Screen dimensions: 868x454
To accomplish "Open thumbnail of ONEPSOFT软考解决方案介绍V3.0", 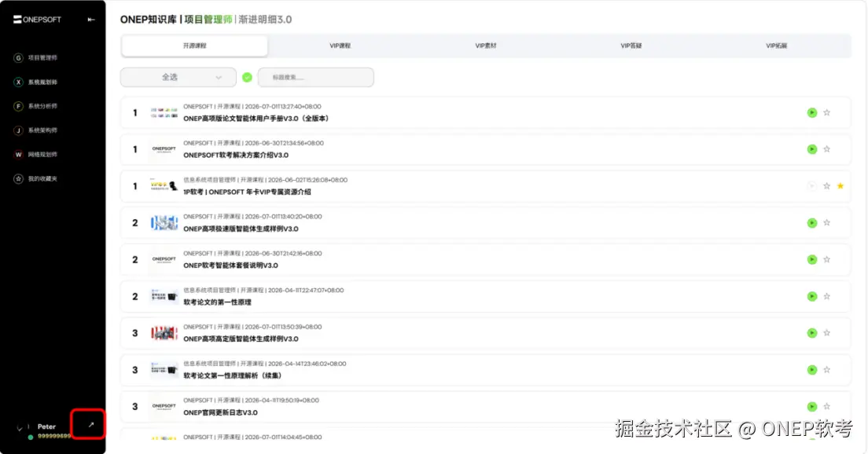I will 164,149.
